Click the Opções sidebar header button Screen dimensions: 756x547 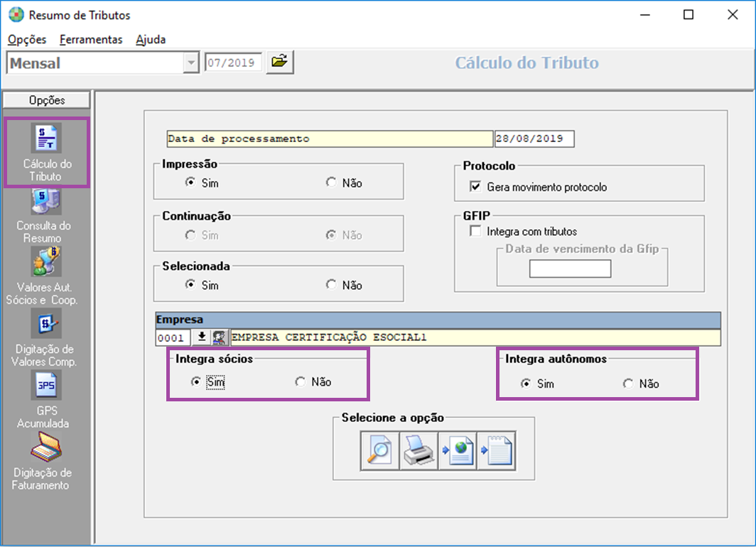coord(46,100)
